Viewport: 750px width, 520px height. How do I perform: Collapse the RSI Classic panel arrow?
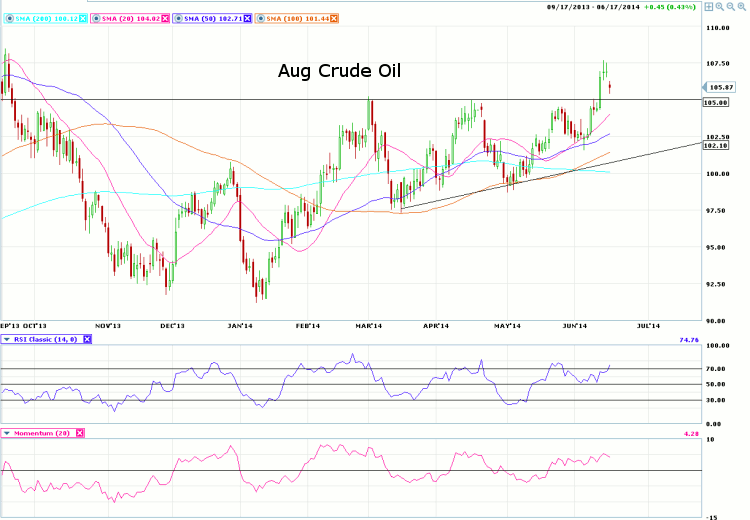[6, 340]
